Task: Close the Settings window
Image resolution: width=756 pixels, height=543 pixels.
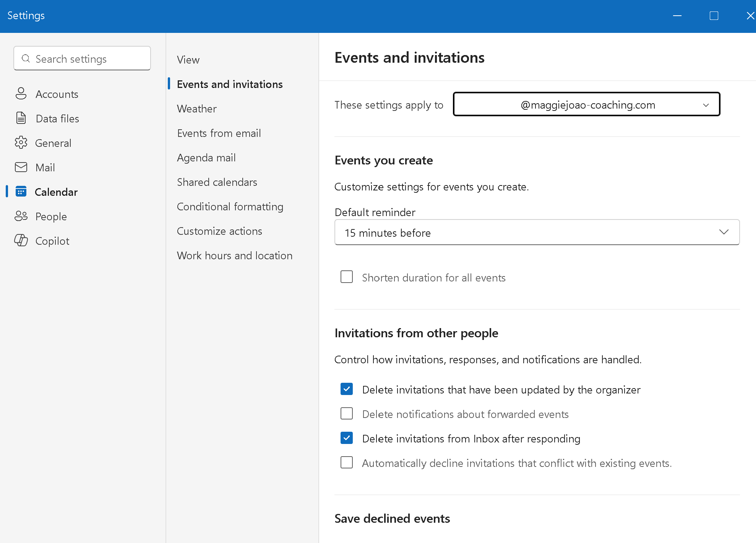Action: 750,16
